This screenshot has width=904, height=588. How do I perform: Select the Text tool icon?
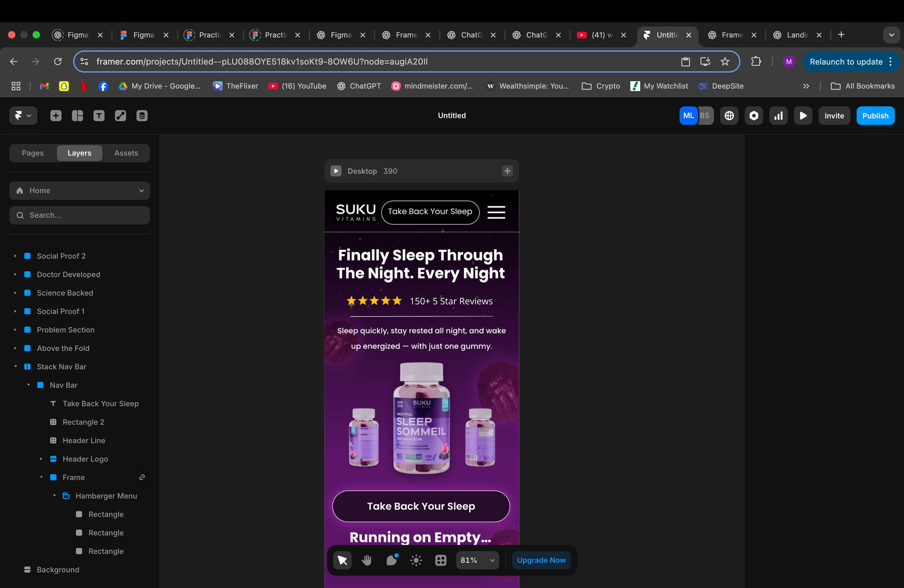(99, 116)
